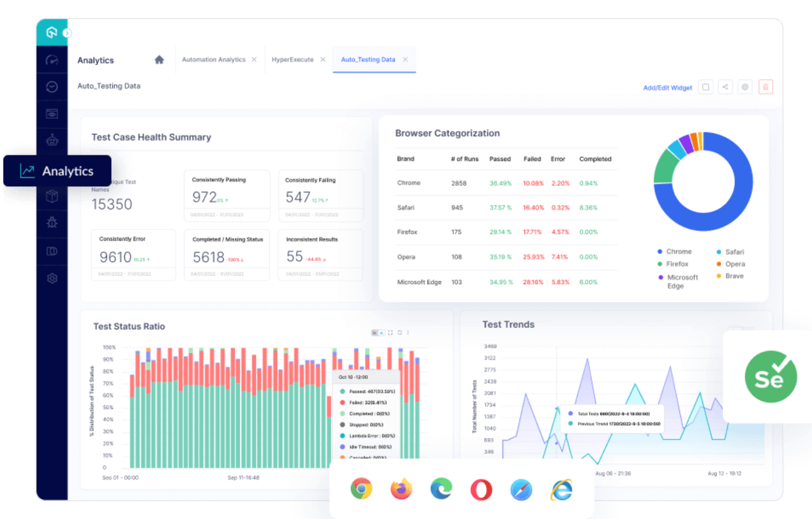Toggle the Opera legend entry
Image resolution: width=812 pixels, height=527 pixels.
pyautogui.click(x=730, y=264)
